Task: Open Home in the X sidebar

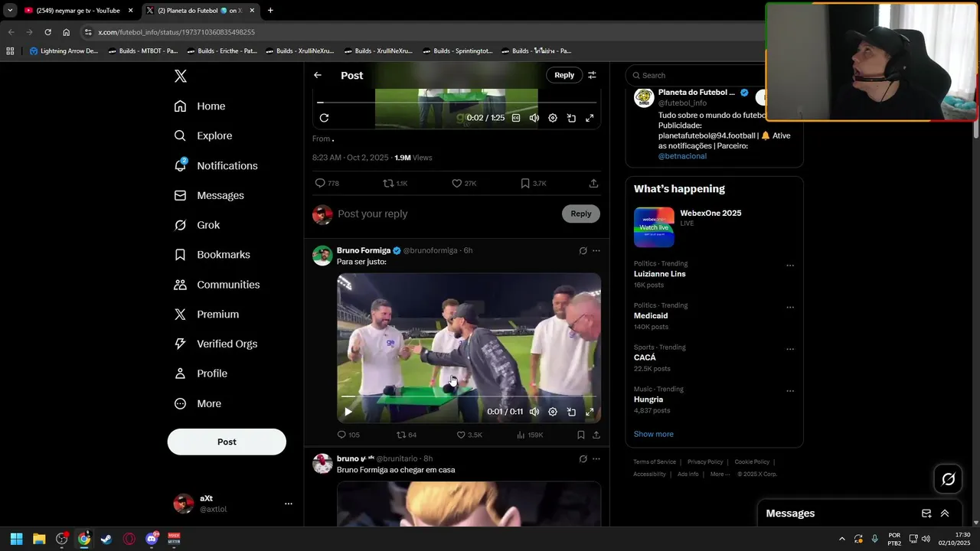Action: tap(200, 106)
